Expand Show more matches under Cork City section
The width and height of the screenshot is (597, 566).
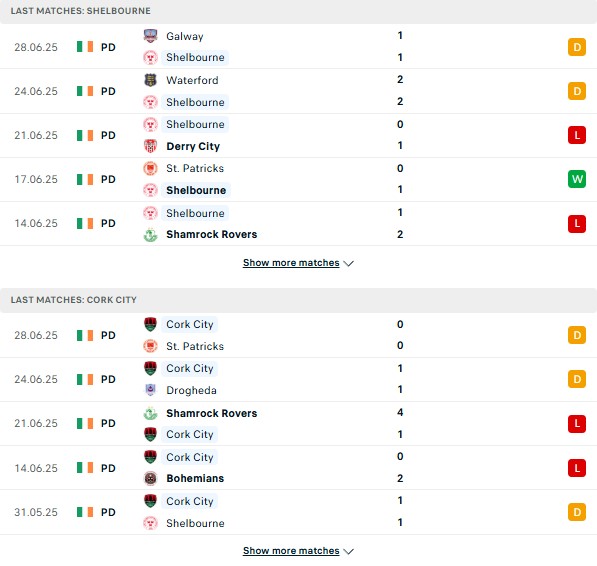pos(291,551)
